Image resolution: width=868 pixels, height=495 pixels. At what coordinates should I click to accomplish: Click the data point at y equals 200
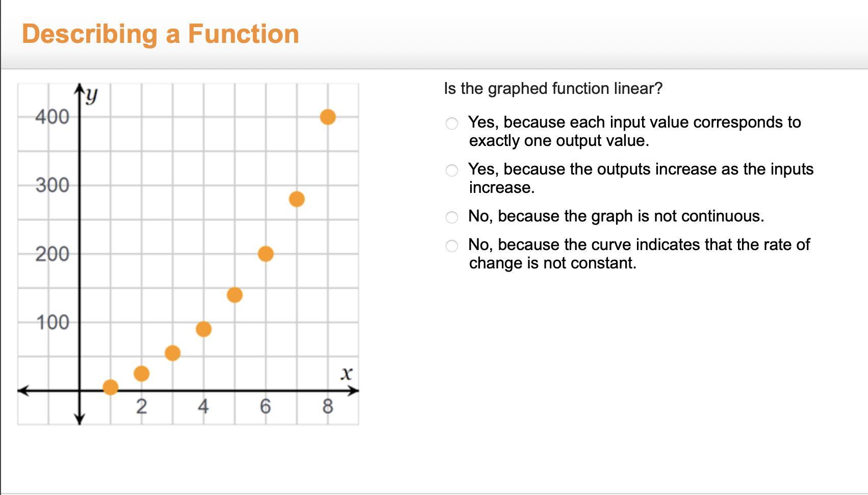coord(265,254)
